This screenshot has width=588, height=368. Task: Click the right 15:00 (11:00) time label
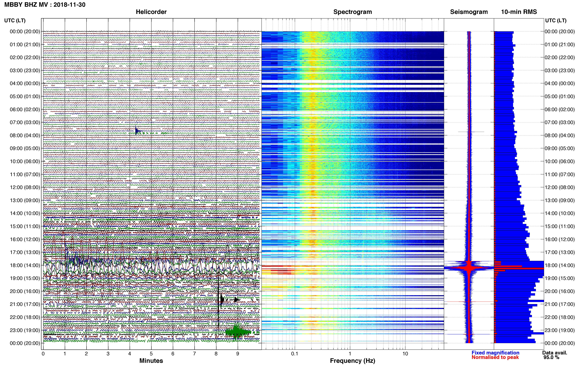(560, 226)
